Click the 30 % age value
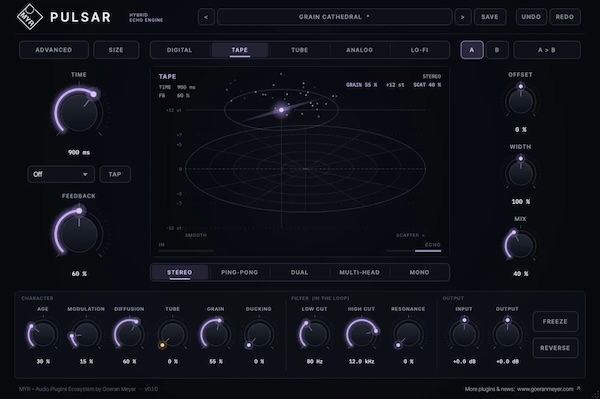 (x=43, y=361)
